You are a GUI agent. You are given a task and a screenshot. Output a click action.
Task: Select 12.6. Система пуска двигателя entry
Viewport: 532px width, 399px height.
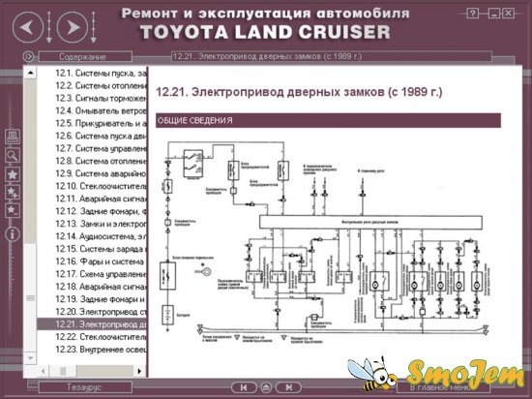[101, 136]
